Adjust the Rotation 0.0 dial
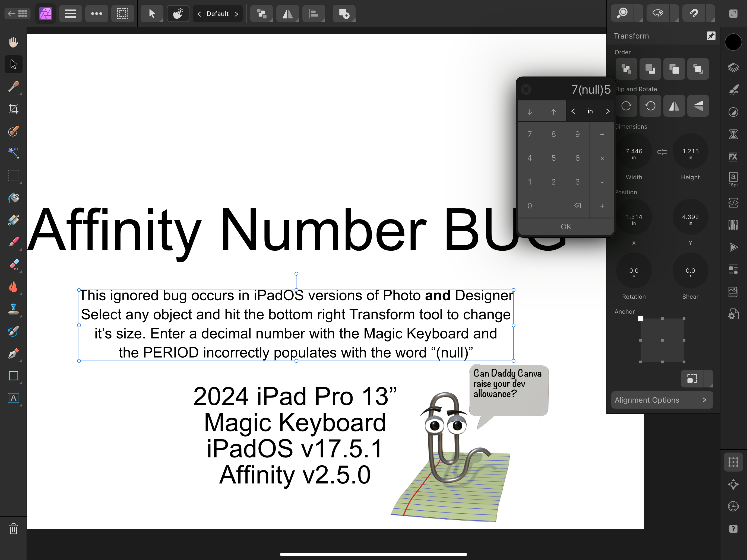747x560 pixels. pos(634,271)
